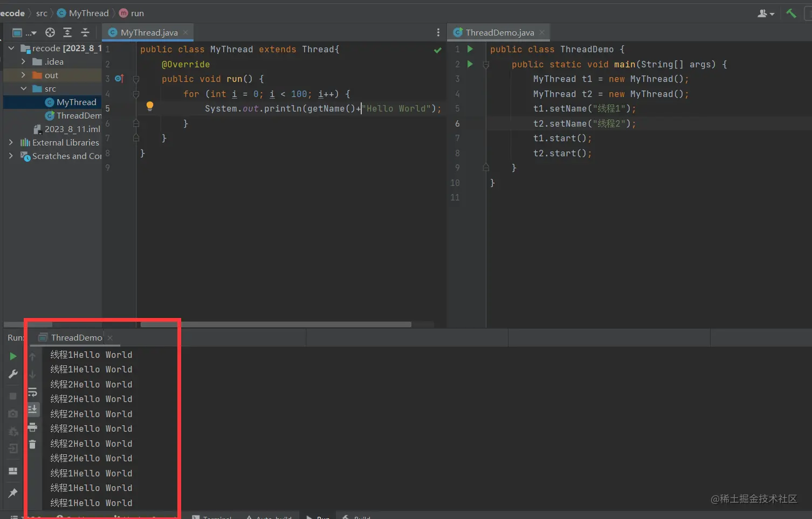Click the green inspection checkmark in MyThread editor
The image size is (812, 519).
pyautogui.click(x=438, y=50)
